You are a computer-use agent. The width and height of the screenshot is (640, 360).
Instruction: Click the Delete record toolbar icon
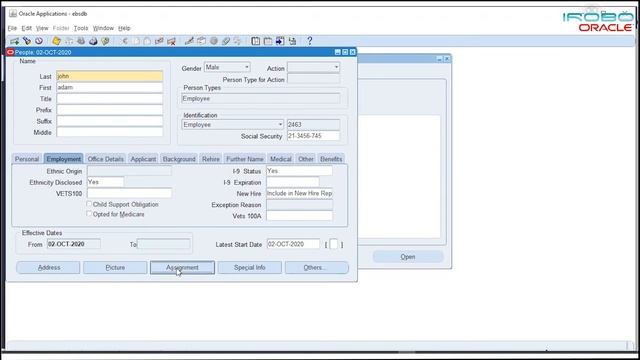click(171, 41)
